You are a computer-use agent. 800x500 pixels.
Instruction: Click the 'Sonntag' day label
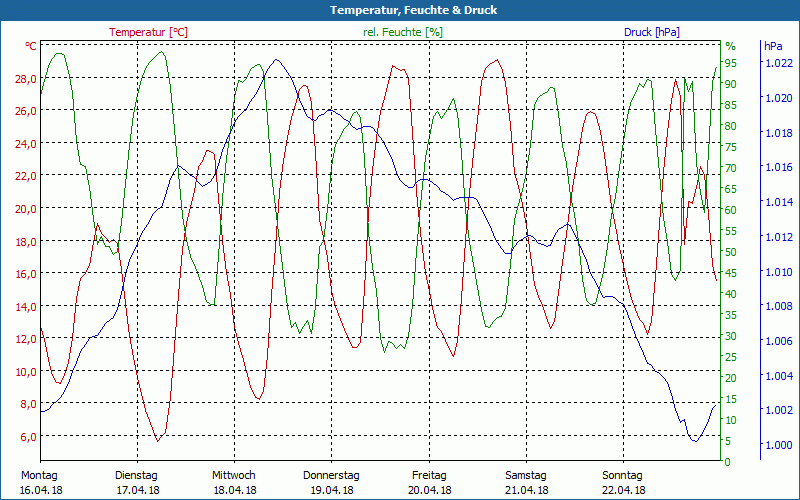pos(622,476)
